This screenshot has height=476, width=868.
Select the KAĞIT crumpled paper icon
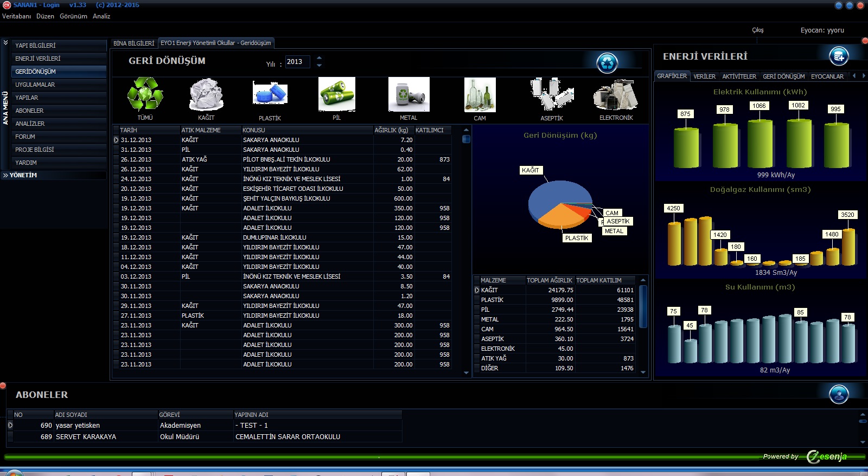tap(206, 94)
